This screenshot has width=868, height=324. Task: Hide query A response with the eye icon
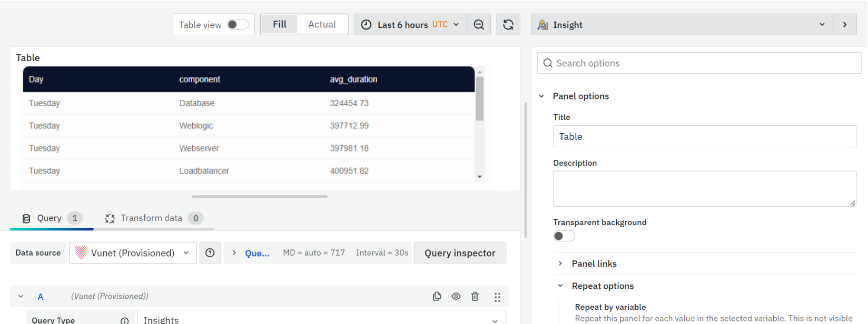click(x=456, y=297)
